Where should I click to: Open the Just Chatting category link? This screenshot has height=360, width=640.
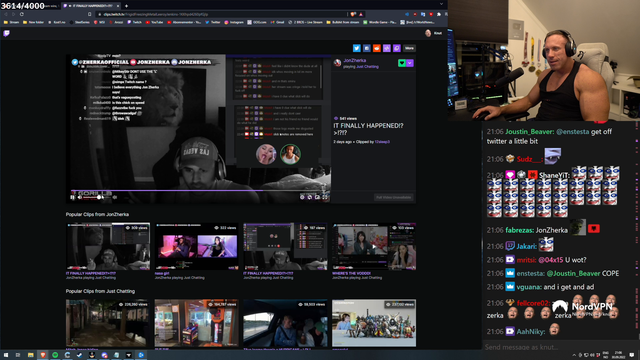367,67
